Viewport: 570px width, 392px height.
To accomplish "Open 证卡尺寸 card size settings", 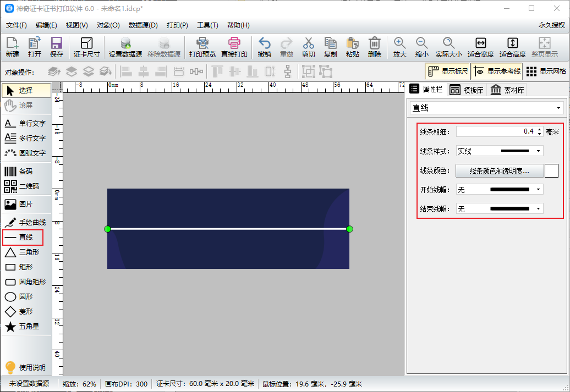I will [86, 47].
